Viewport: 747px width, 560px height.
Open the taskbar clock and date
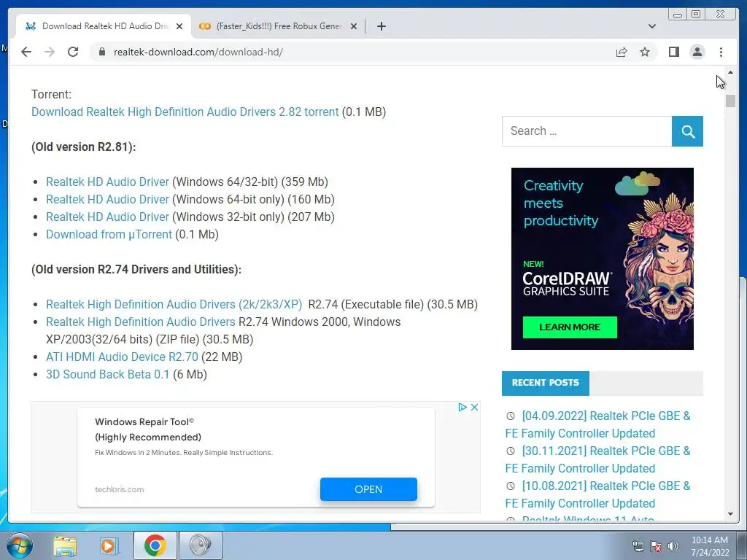point(710,546)
